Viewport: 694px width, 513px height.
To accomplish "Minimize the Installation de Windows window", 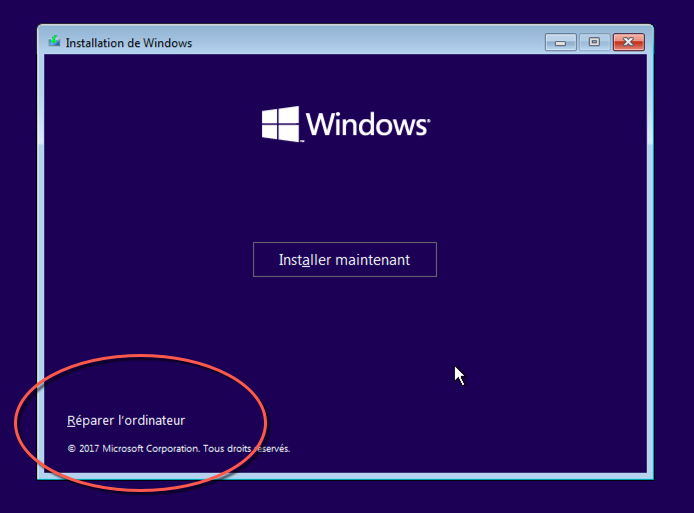I will click(x=560, y=42).
